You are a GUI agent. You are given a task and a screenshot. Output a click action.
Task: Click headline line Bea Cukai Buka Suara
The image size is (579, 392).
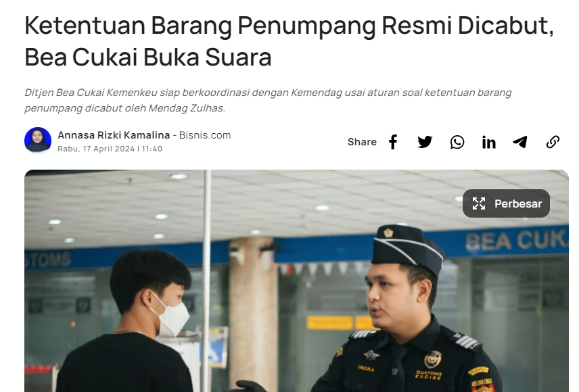pyautogui.click(x=148, y=57)
